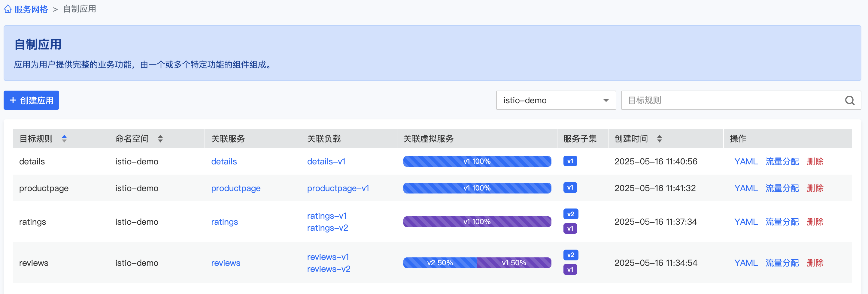
Task: Open YAML for productpage row
Action: (x=746, y=188)
